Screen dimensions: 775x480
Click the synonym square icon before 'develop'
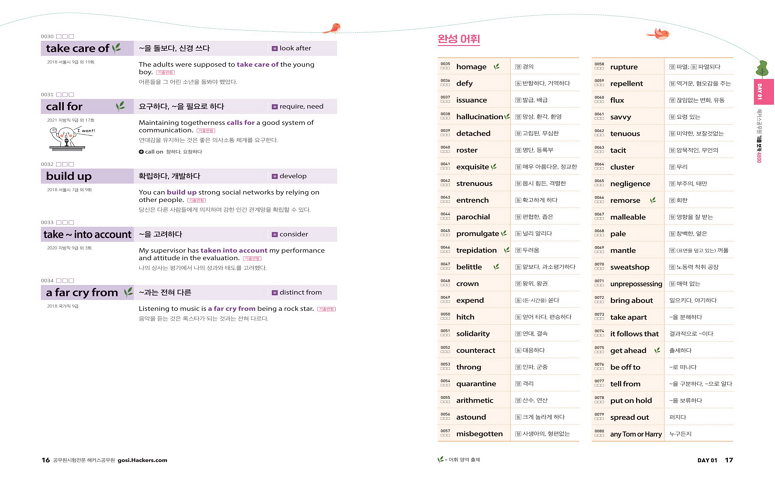tap(274, 176)
